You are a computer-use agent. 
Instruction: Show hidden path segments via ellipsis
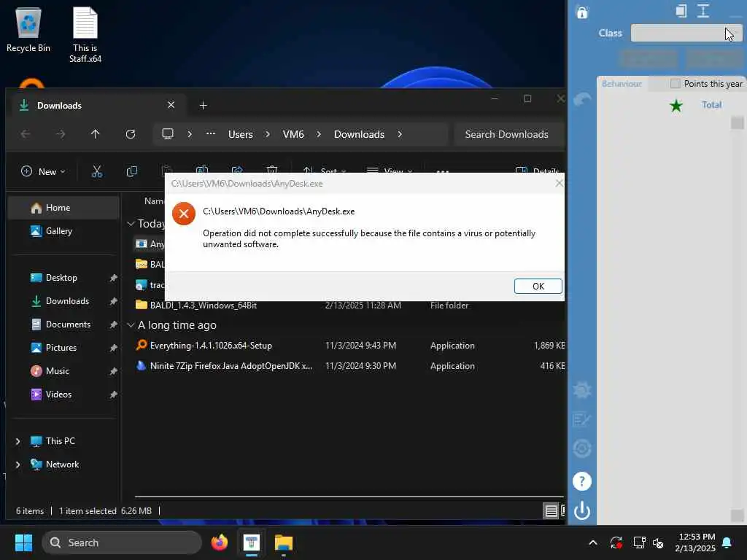[211, 134]
